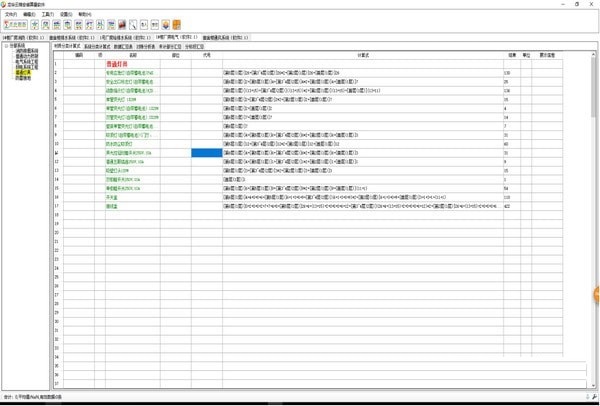Image resolution: width=600 pixels, height=406 pixels.
Task: Select row number 2 header
Action: pyautogui.click(x=58, y=73)
